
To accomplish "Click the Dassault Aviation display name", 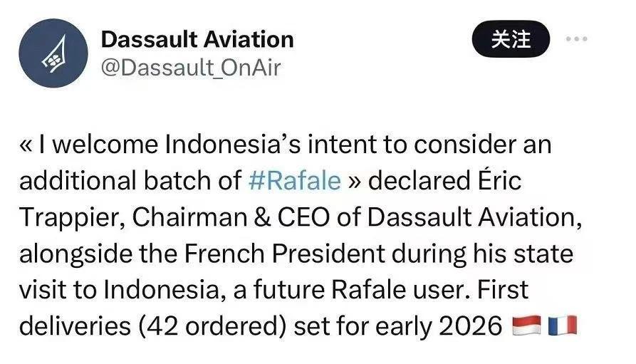I will tap(197, 40).
